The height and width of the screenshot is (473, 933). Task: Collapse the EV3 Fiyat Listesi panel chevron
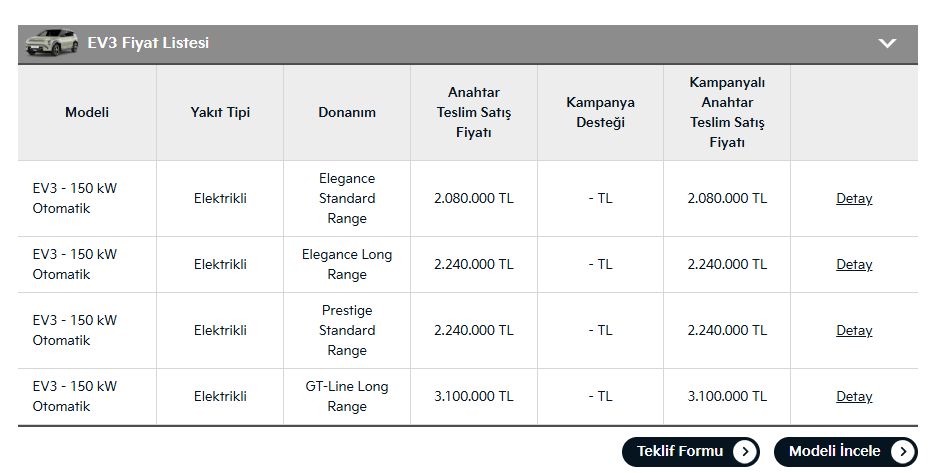click(x=887, y=43)
